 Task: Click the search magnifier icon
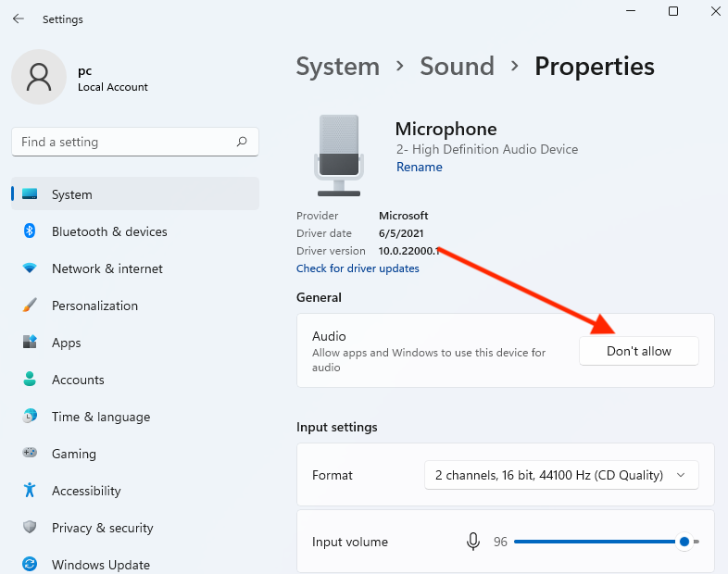(242, 142)
